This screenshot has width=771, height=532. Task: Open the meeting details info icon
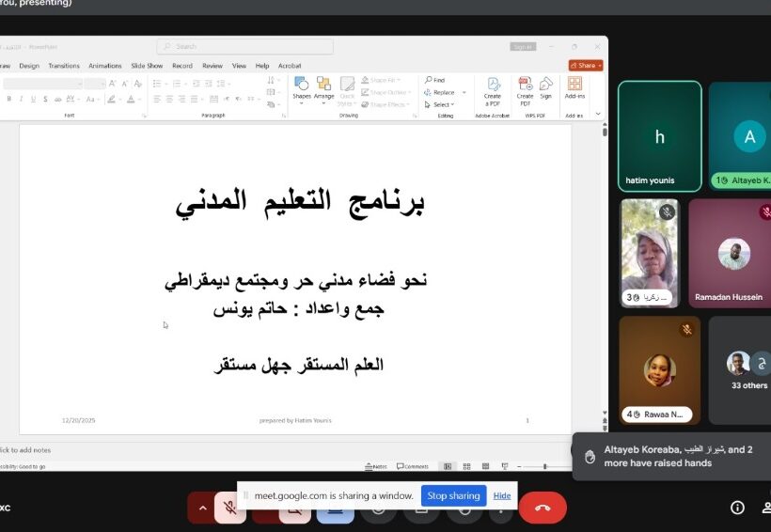tap(738, 508)
